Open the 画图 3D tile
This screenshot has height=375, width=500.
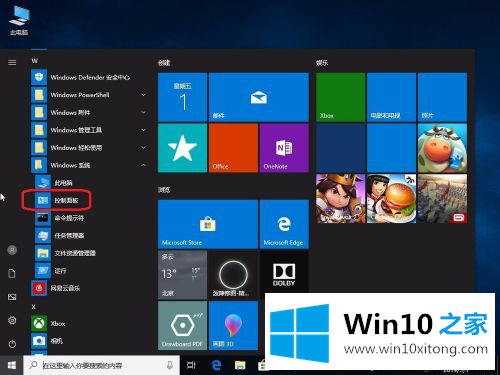pyautogui.click(x=233, y=325)
